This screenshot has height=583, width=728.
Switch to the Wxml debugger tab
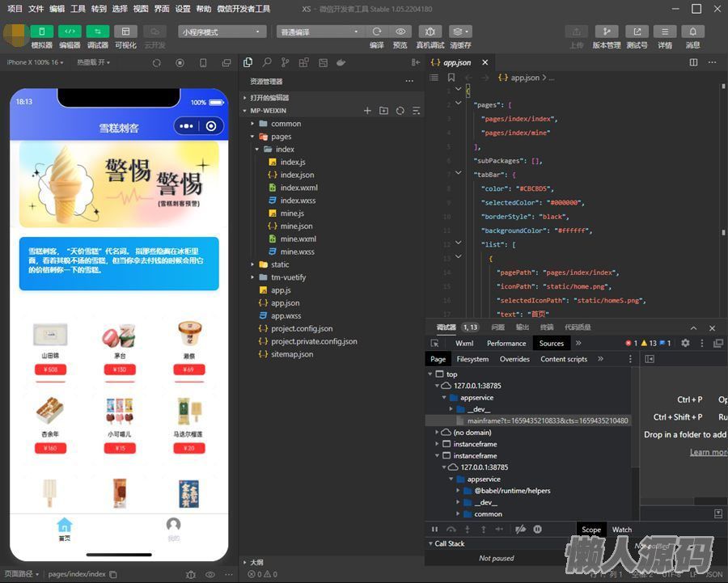464,343
